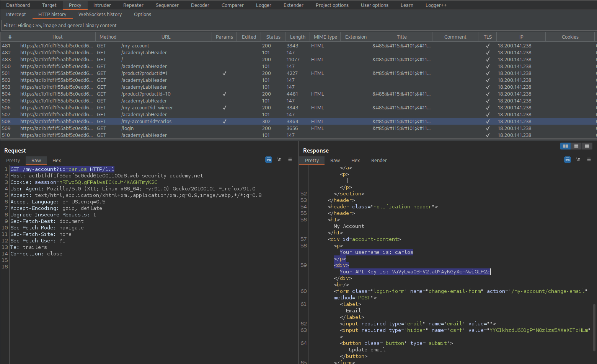The width and height of the screenshot is (597, 364).
Task: Open the Intruder tab
Action: (102, 5)
